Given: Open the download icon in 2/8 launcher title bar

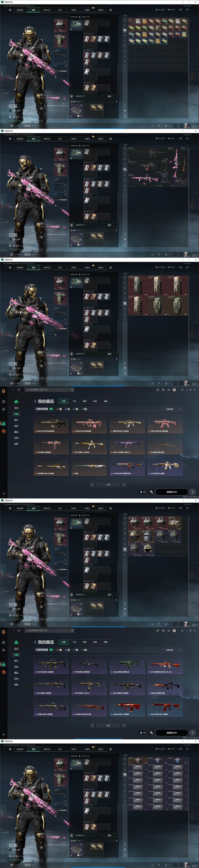Looking at the screenshot, I should click(x=169, y=631).
